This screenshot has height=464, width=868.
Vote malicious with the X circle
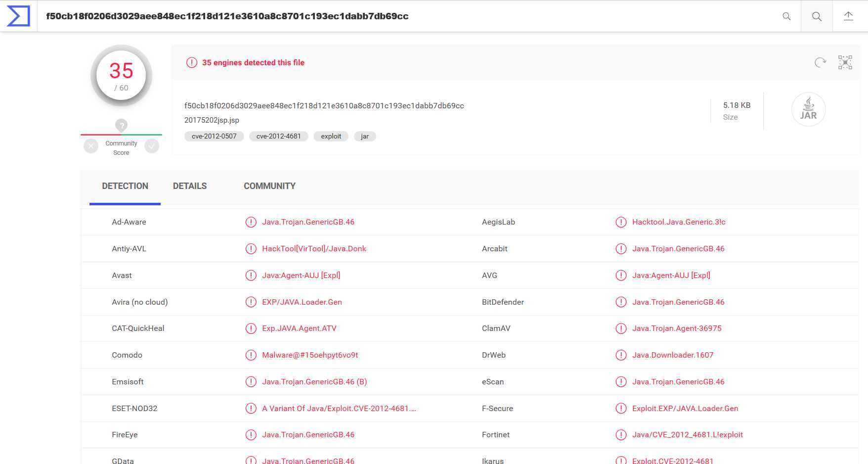click(91, 146)
